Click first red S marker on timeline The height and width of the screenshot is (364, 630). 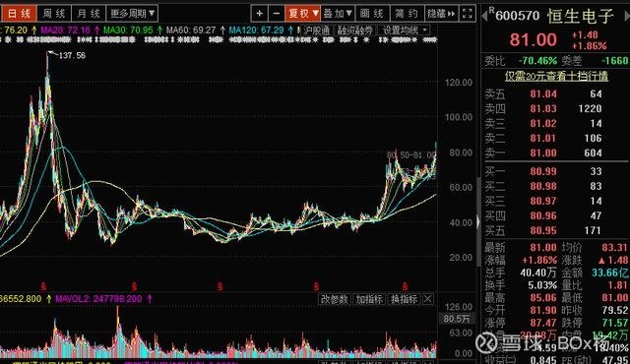tap(43, 286)
